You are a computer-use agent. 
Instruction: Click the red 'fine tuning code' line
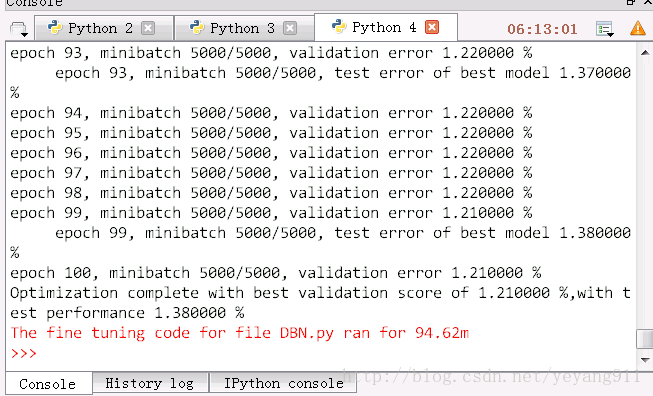239,333
